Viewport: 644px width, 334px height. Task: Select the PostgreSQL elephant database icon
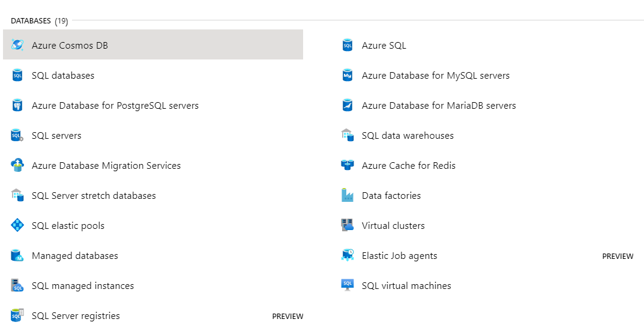(17, 105)
